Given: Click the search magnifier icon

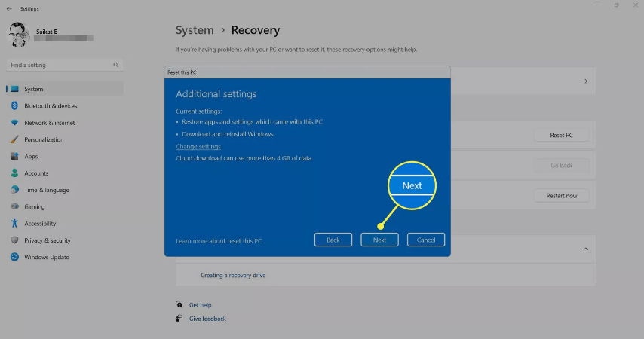Looking at the screenshot, I should pos(116,65).
